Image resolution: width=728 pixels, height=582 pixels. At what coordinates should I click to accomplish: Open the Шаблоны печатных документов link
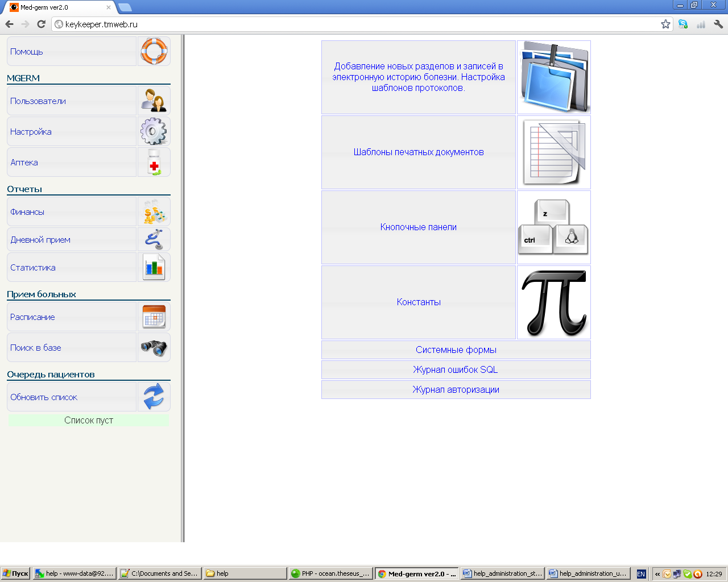419,152
